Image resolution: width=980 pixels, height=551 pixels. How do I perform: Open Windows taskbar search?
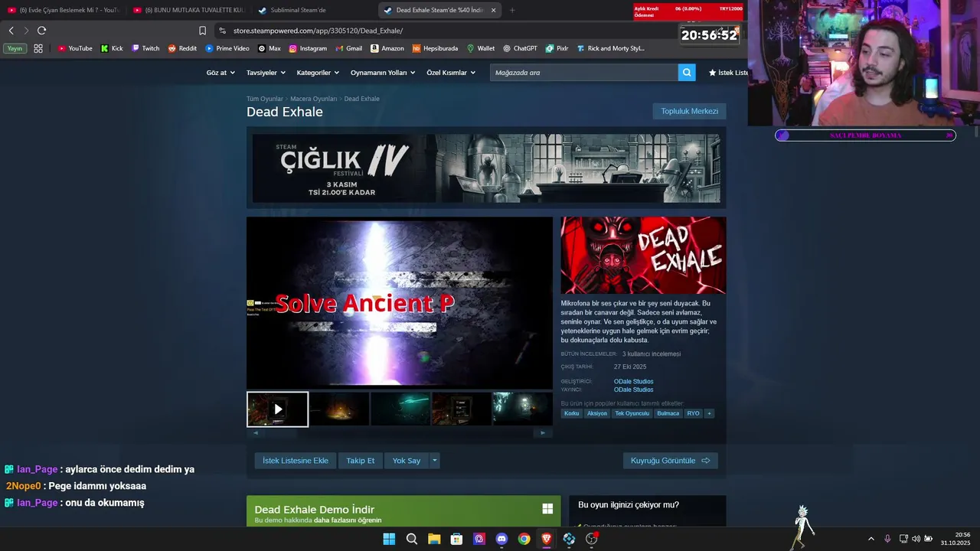411,539
